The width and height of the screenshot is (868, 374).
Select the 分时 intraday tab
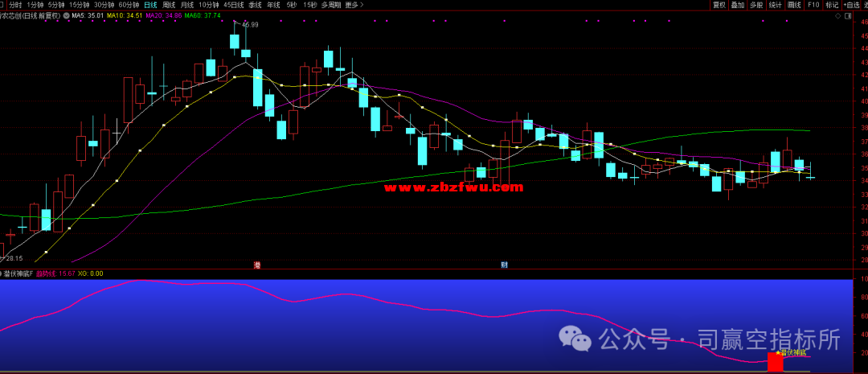(x=15, y=5)
